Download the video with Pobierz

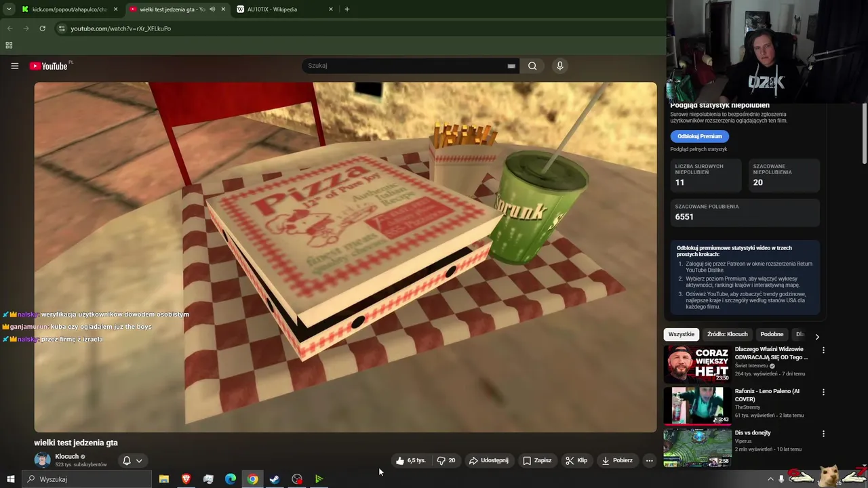pyautogui.click(x=617, y=460)
